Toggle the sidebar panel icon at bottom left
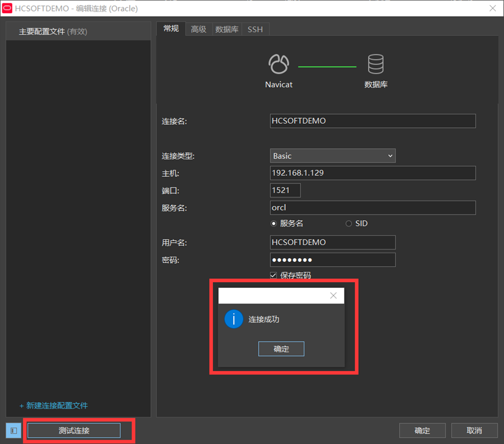 13,431
